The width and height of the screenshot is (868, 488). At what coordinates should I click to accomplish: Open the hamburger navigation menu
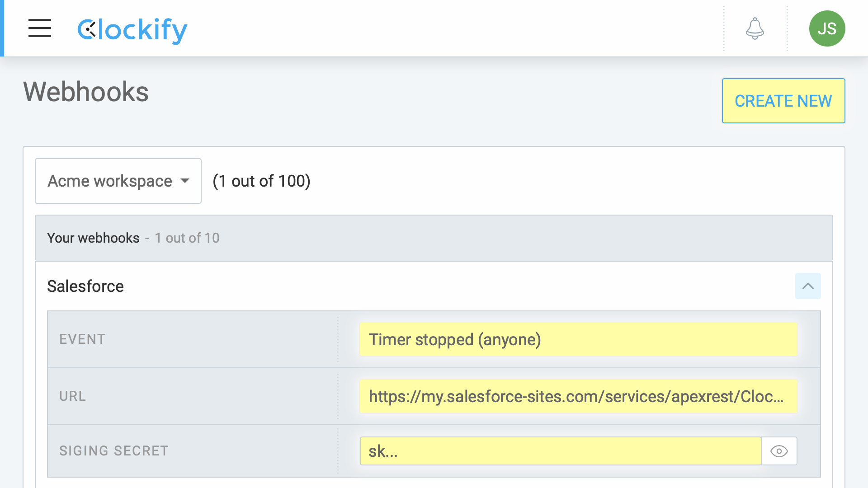[x=40, y=28]
